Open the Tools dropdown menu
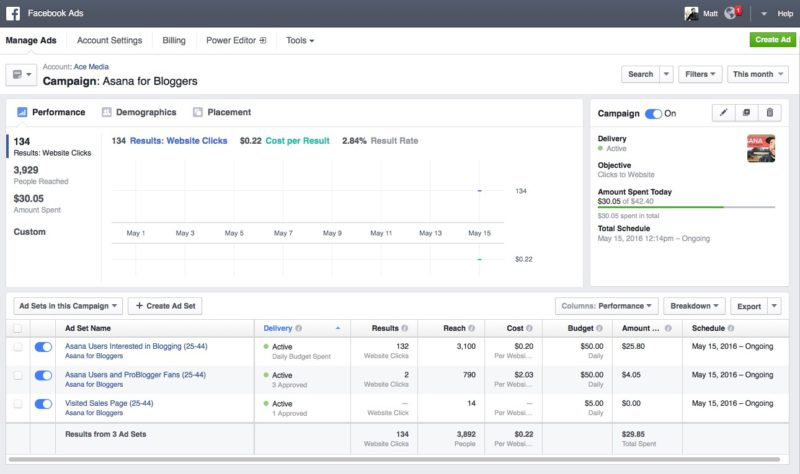This screenshot has height=474, width=800. click(300, 40)
